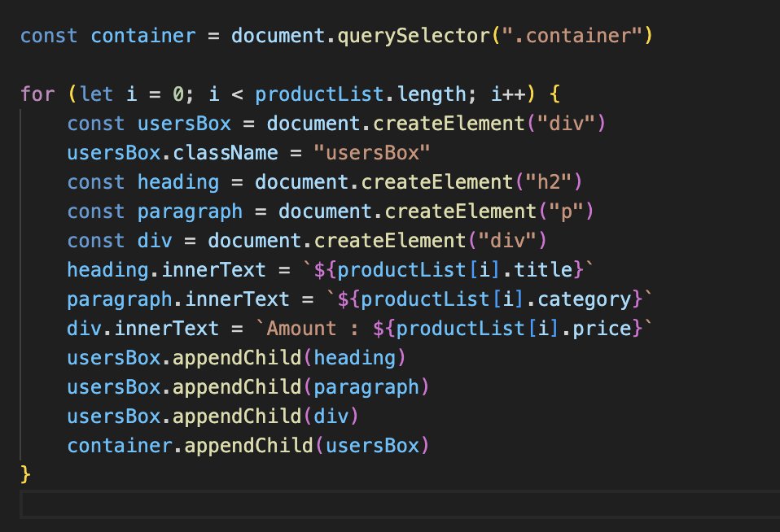Click the opening yellow brace after 'i++)'
780x532 pixels.
click(555, 94)
